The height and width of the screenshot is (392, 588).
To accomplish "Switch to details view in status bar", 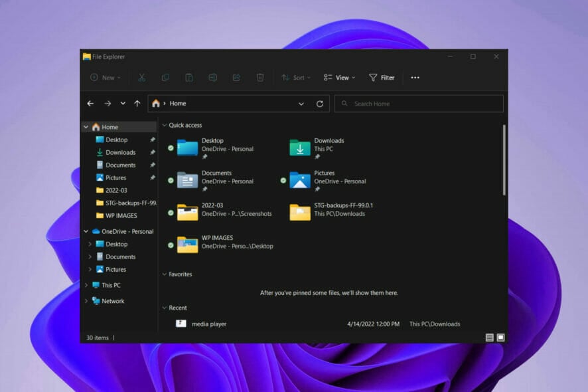I will click(x=489, y=338).
